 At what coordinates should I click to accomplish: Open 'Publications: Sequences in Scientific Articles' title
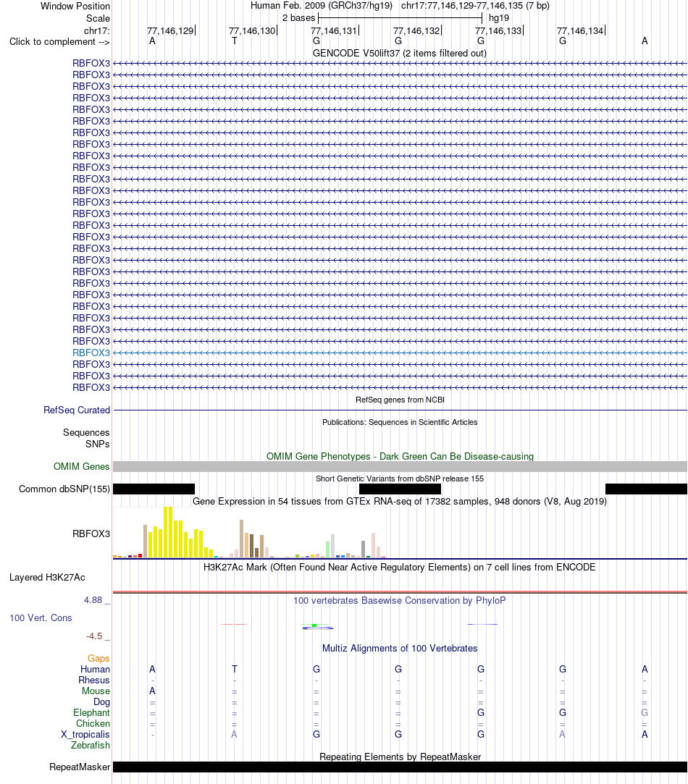point(400,422)
